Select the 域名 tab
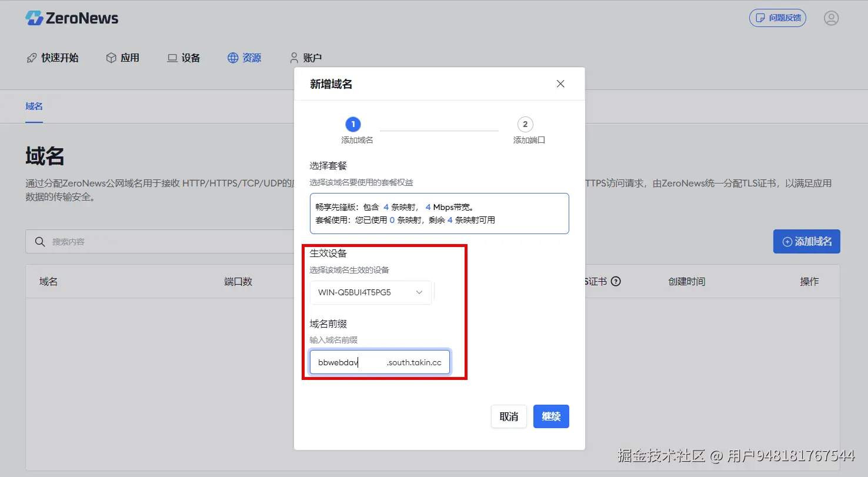The height and width of the screenshot is (477, 868). pyautogui.click(x=34, y=106)
